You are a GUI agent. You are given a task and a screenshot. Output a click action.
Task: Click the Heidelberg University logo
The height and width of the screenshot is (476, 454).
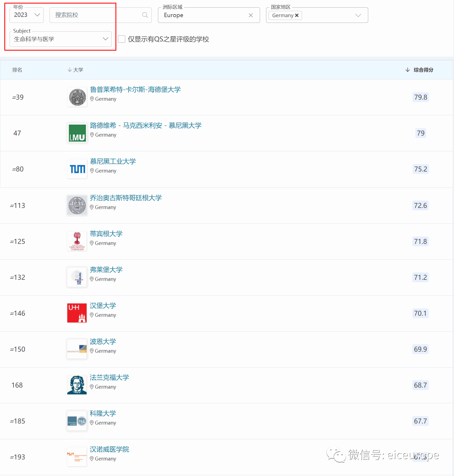click(x=77, y=97)
